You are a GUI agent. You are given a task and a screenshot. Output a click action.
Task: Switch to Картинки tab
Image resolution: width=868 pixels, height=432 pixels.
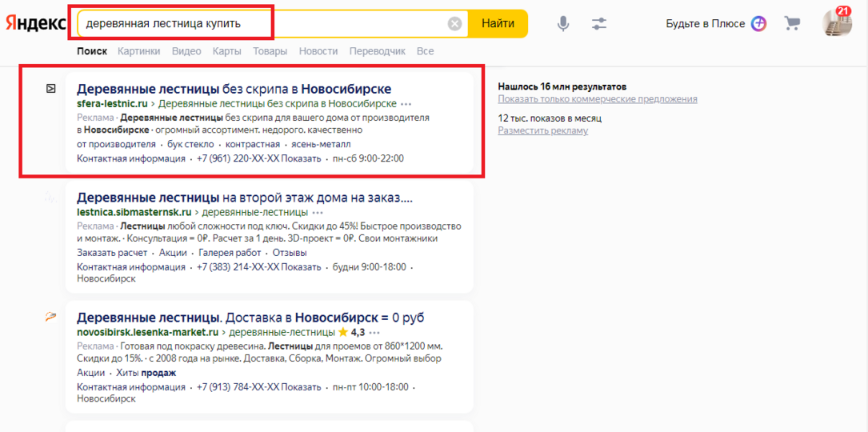coord(139,51)
